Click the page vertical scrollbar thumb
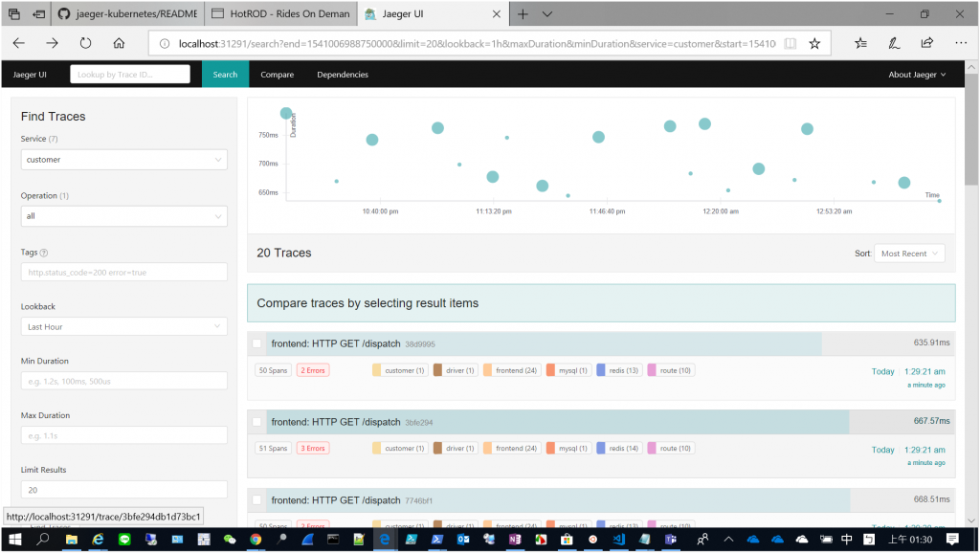The width and height of the screenshot is (980, 553). coord(970,130)
